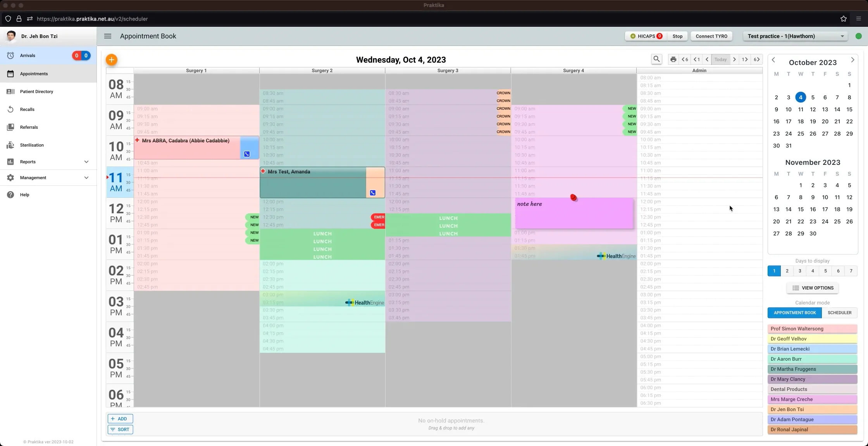
Task: Show previous month in mini calendar
Action: tap(773, 60)
